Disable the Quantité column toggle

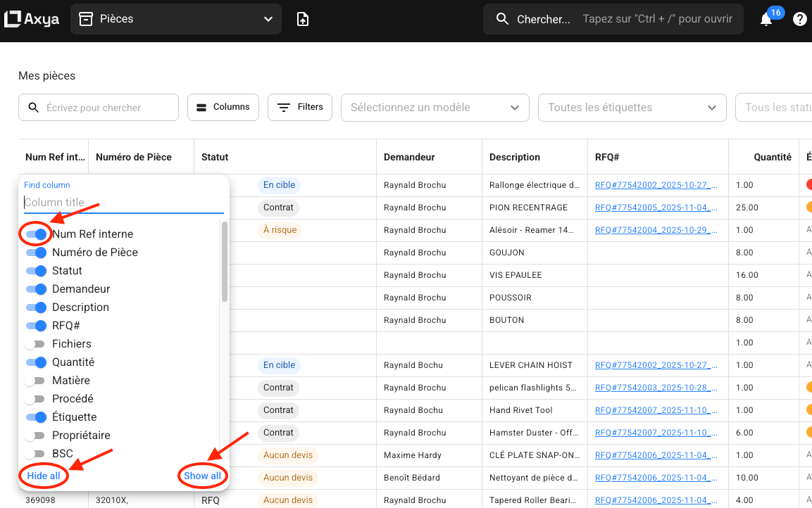36,362
